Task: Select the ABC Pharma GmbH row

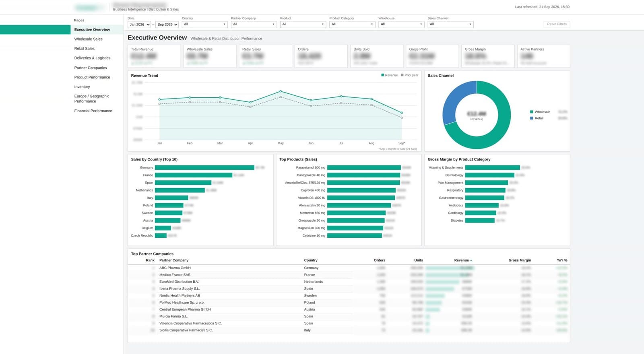Action: click(349, 268)
